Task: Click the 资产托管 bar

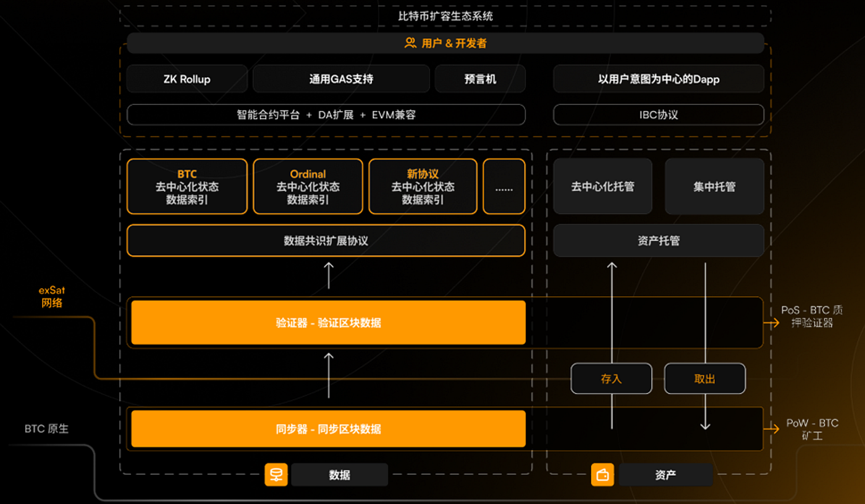Action: point(659,241)
